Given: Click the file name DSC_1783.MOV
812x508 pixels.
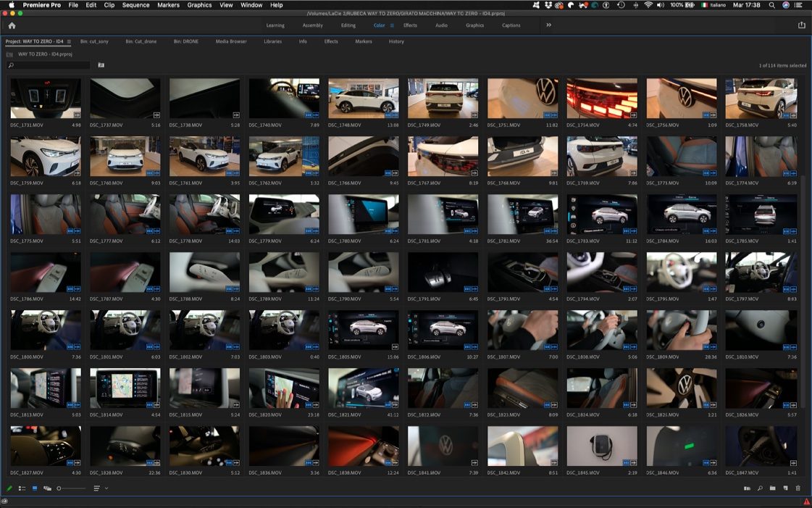Looking at the screenshot, I should coord(583,241).
